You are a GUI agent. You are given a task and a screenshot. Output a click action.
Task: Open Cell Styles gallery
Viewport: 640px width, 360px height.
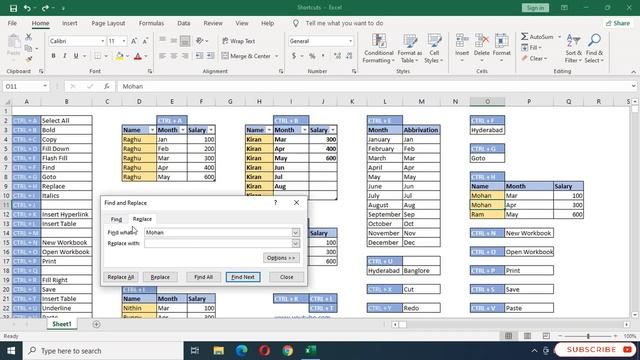[433, 49]
